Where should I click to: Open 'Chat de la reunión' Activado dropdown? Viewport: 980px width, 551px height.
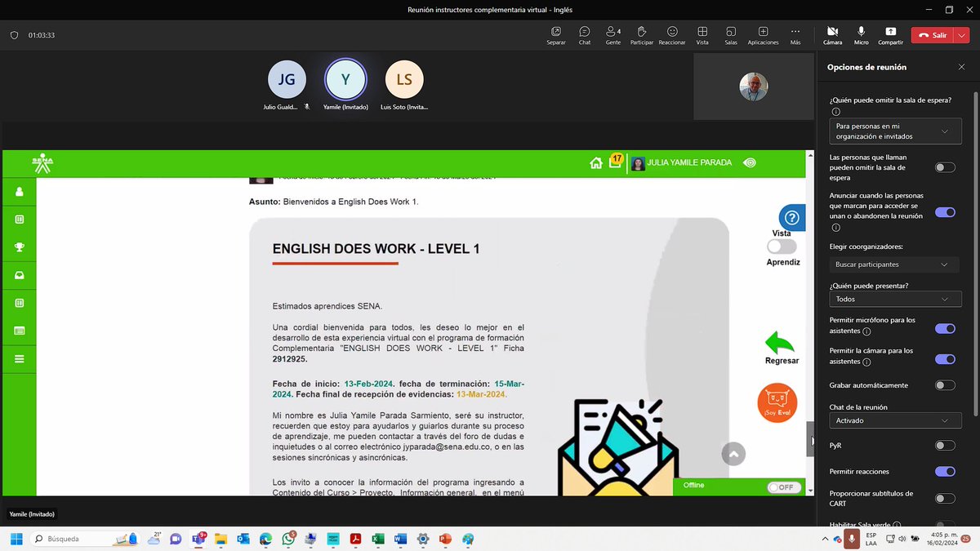pyautogui.click(x=895, y=420)
